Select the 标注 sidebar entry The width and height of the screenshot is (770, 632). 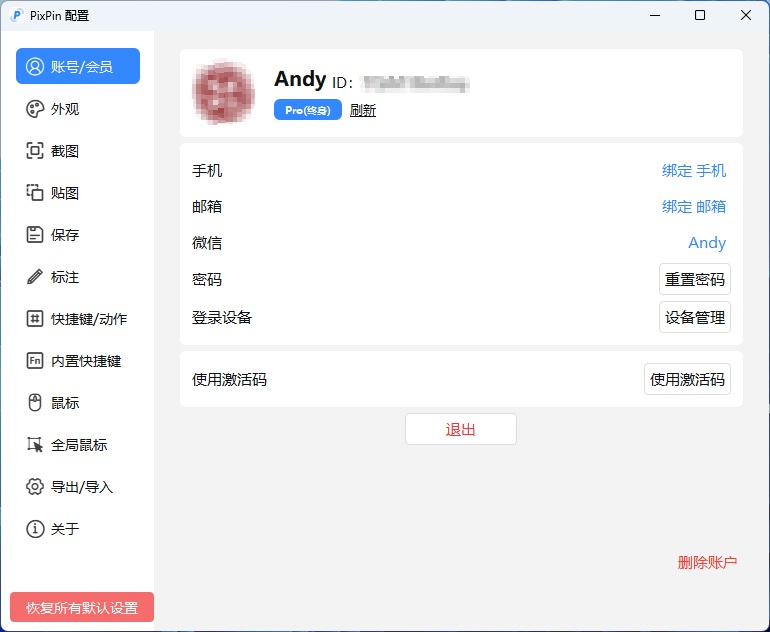pos(78,277)
